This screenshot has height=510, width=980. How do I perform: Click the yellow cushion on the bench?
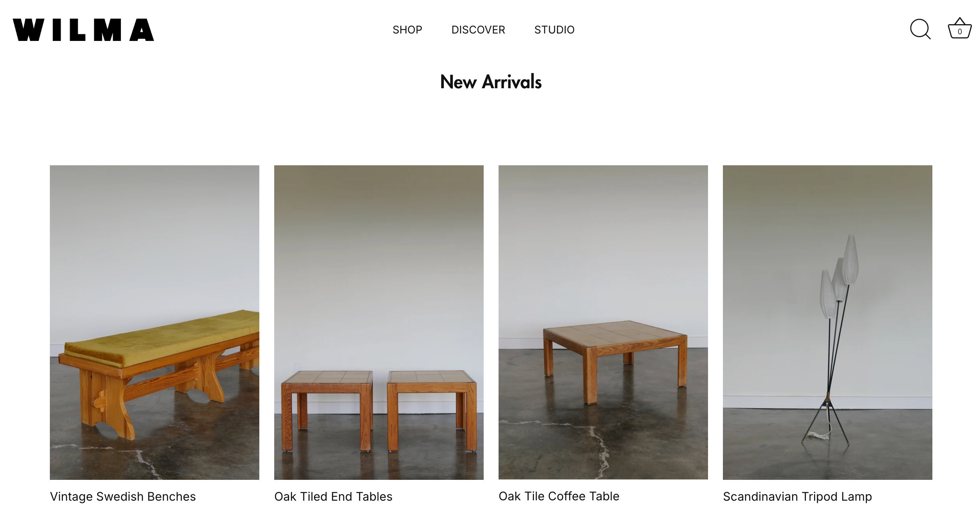pyautogui.click(x=162, y=337)
